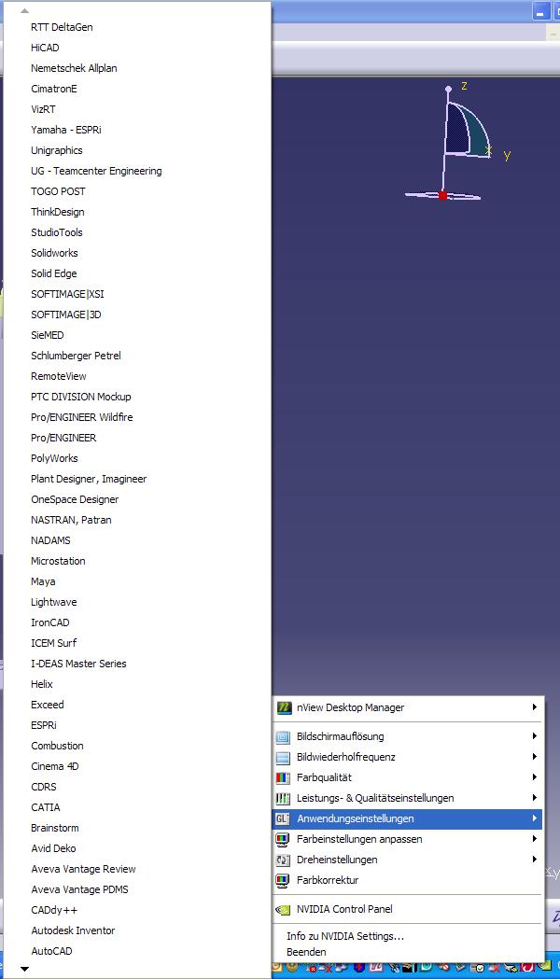Select the PTC DIVISION Mockup profile
This screenshot has height=979, width=560.
click(x=80, y=397)
